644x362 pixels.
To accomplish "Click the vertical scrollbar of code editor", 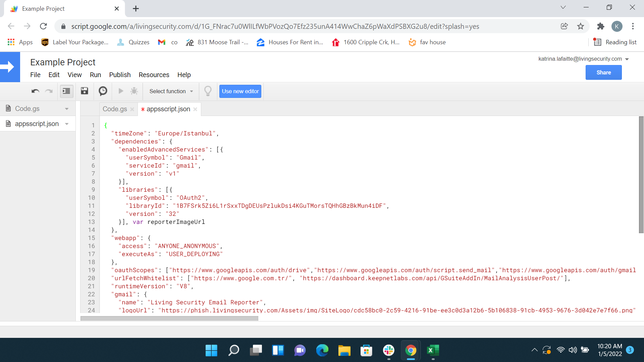I will coord(641,175).
